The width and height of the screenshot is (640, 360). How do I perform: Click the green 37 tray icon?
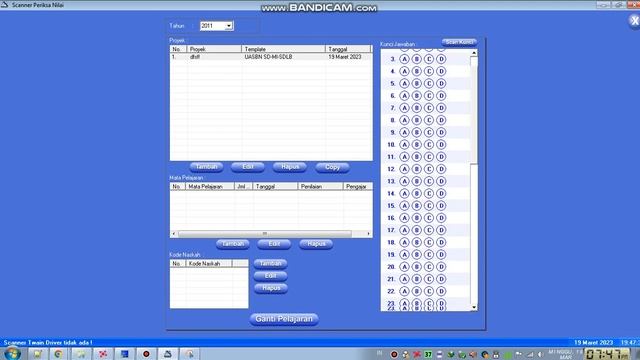428,354
